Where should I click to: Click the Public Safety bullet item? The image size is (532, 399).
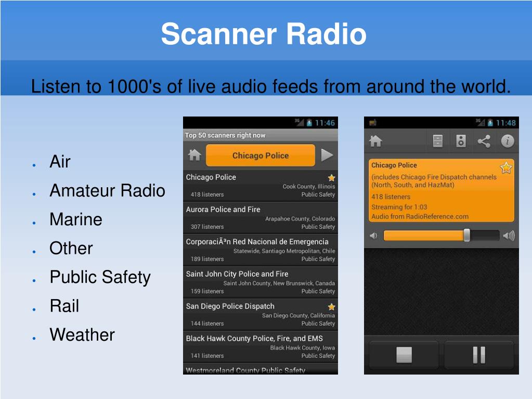tap(100, 277)
